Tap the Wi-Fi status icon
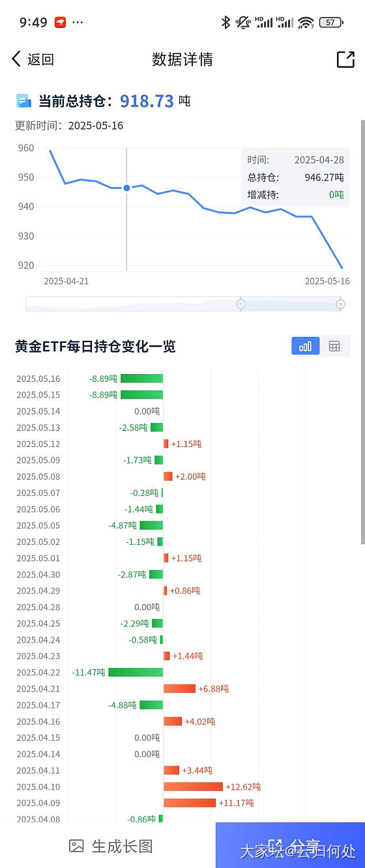This screenshot has width=365, height=868. (x=305, y=23)
